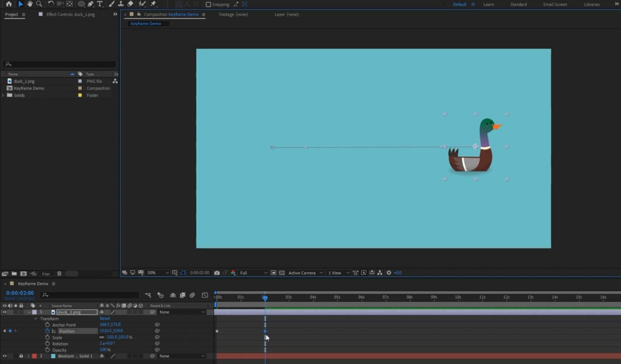Select the Zoom tool
This screenshot has width=621, height=364.
pos(39,4)
